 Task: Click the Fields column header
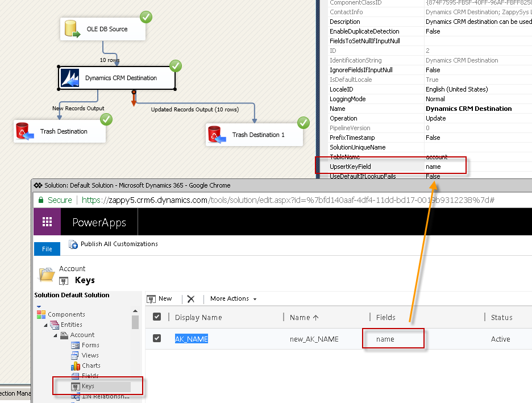click(386, 318)
